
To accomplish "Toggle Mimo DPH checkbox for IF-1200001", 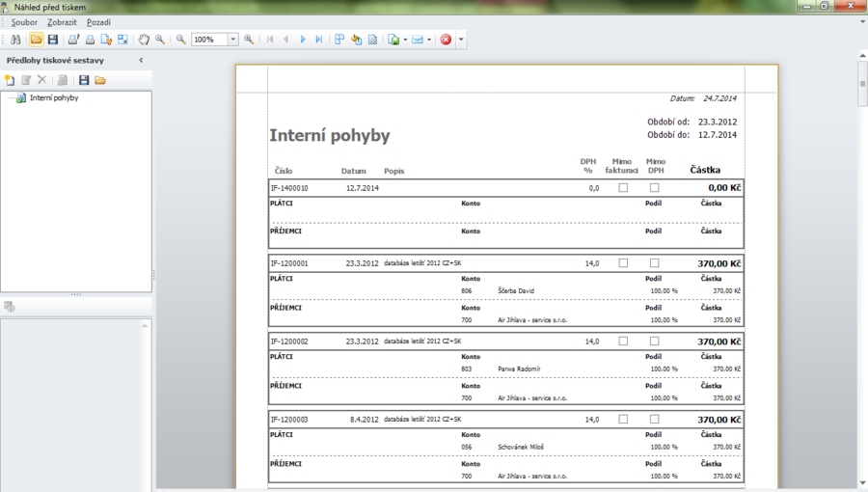I will coord(654,263).
